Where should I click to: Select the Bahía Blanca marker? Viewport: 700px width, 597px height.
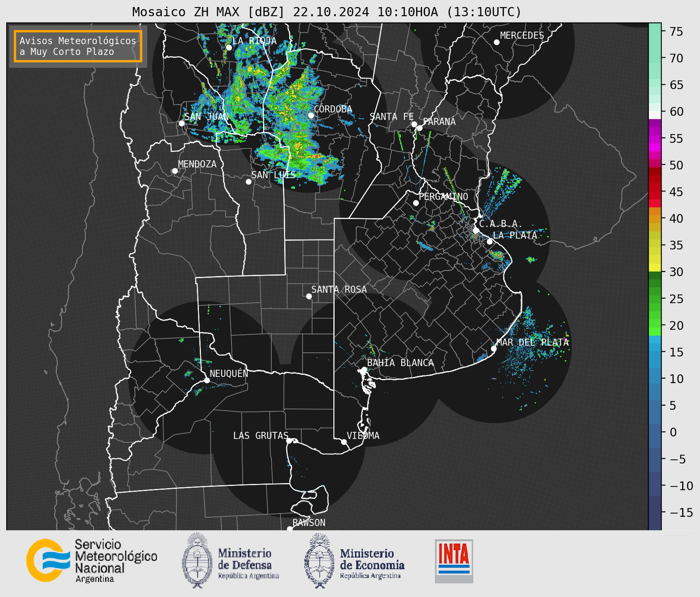coord(364,369)
